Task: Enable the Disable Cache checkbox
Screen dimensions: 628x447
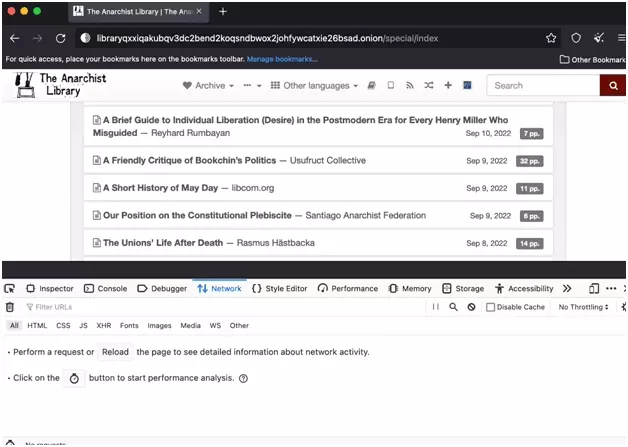Action: coord(491,307)
